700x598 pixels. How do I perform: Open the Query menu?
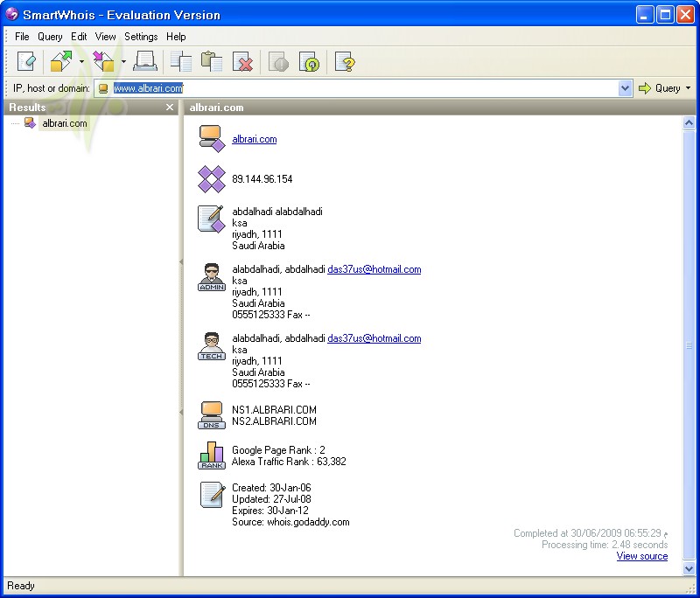50,37
